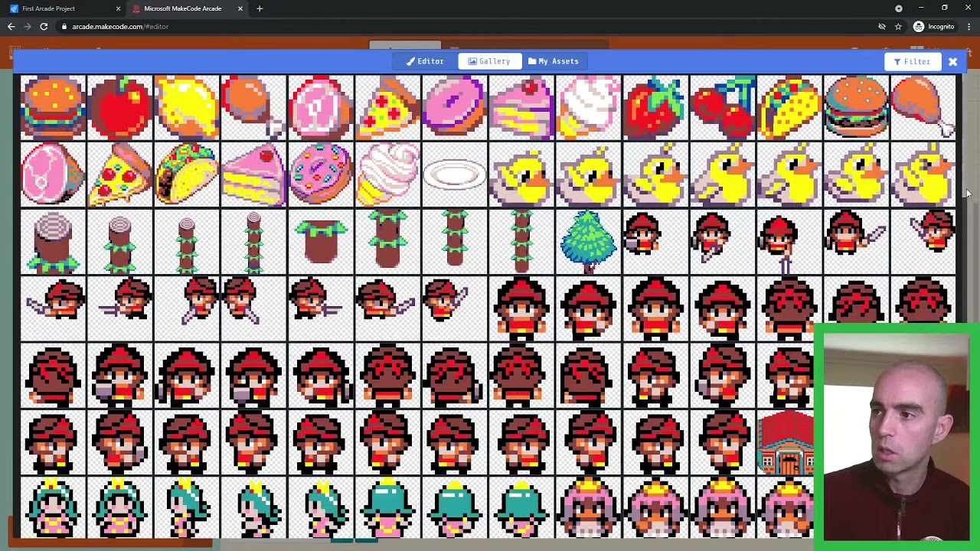
Task: Bookmark this page with the star
Action: 898,27
